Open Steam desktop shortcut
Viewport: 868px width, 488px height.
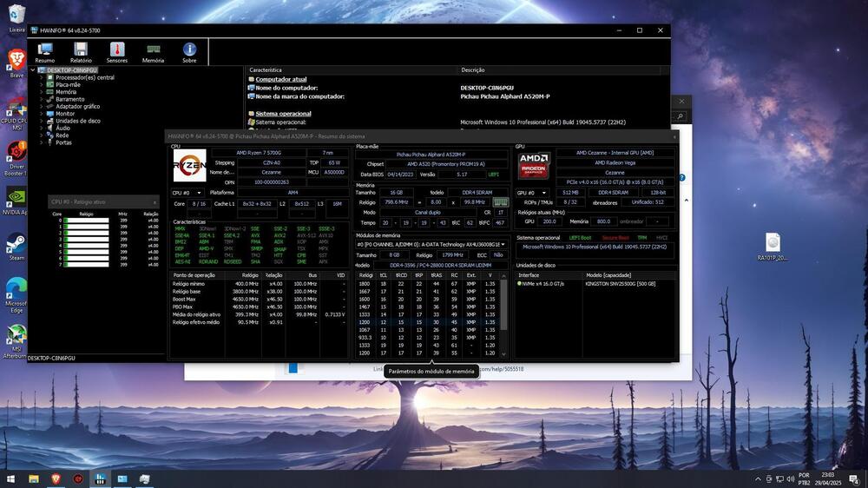point(16,247)
